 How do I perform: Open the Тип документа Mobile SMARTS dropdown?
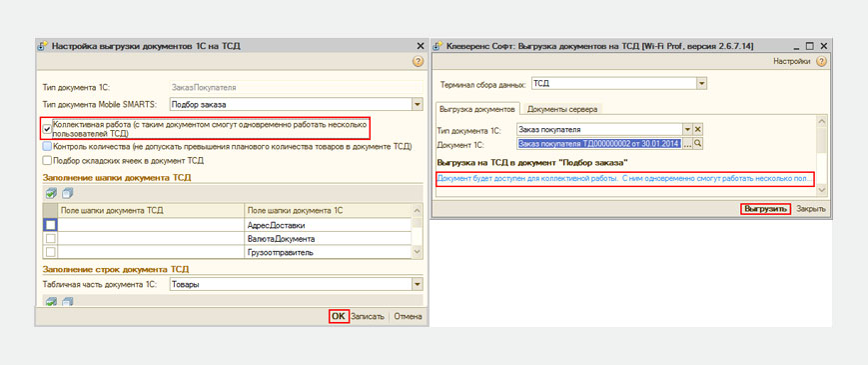click(417, 104)
